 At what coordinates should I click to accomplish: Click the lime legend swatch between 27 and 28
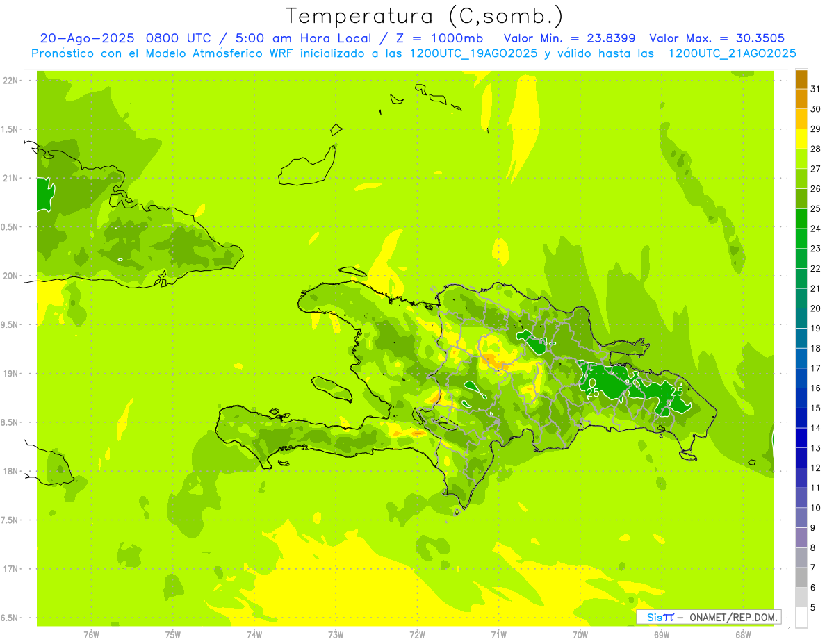[801, 159]
